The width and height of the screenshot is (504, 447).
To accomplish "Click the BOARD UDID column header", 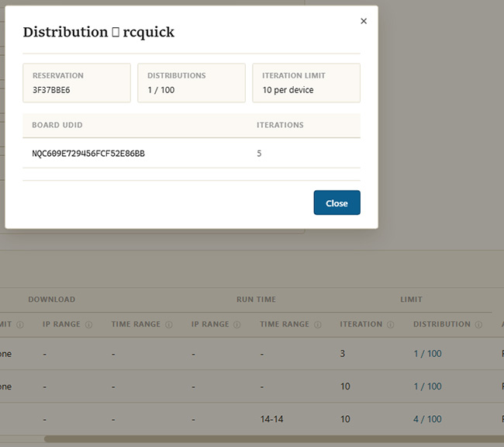I will point(57,125).
